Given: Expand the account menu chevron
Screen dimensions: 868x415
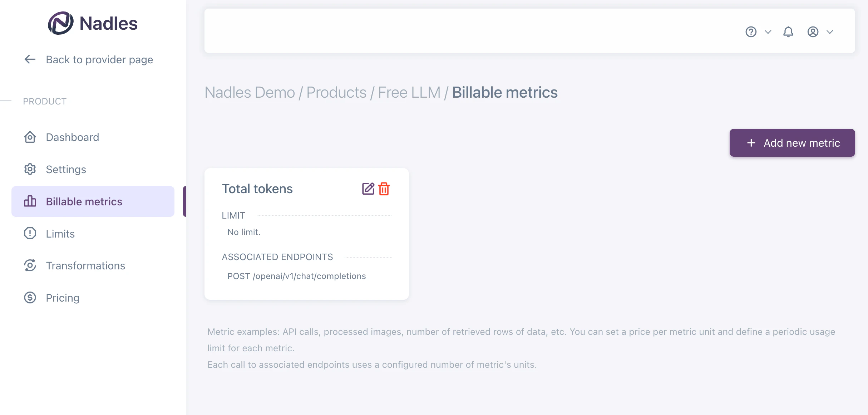Looking at the screenshot, I should pos(830,32).
